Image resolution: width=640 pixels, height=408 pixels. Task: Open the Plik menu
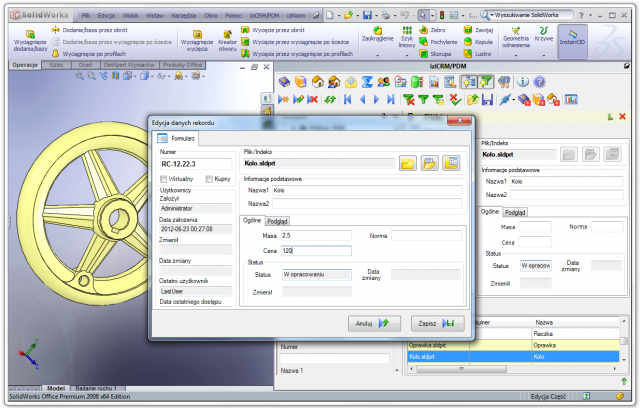click(86, 16)
